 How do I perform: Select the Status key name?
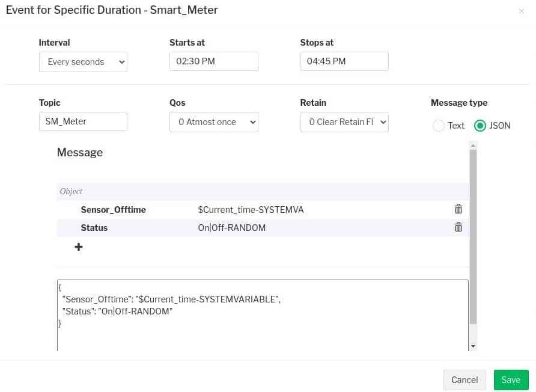tap(94, 228)
